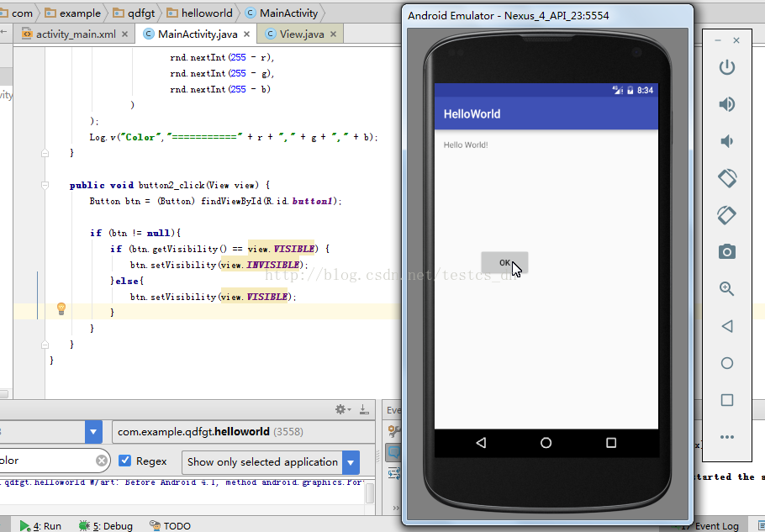Image resolution: width=765 pixels, height=532 pixels.
Task: Toggle the Regex checkbox
Action: click(x=125, y=461)
